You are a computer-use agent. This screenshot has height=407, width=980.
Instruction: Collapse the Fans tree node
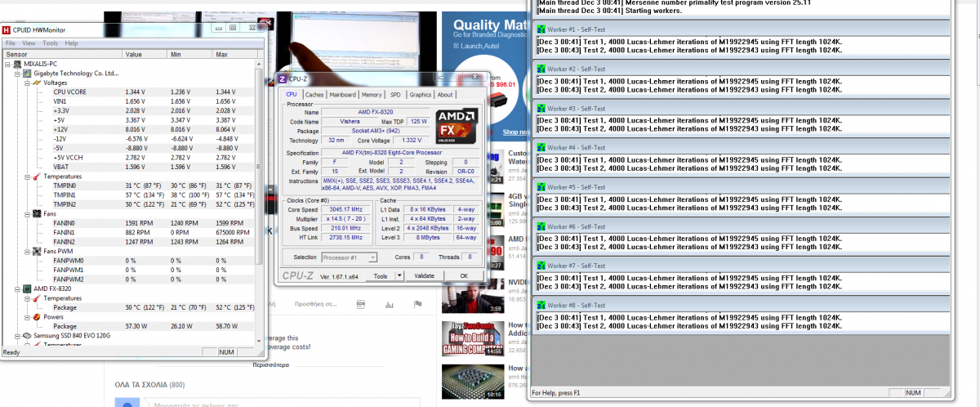tap(26, 213)
